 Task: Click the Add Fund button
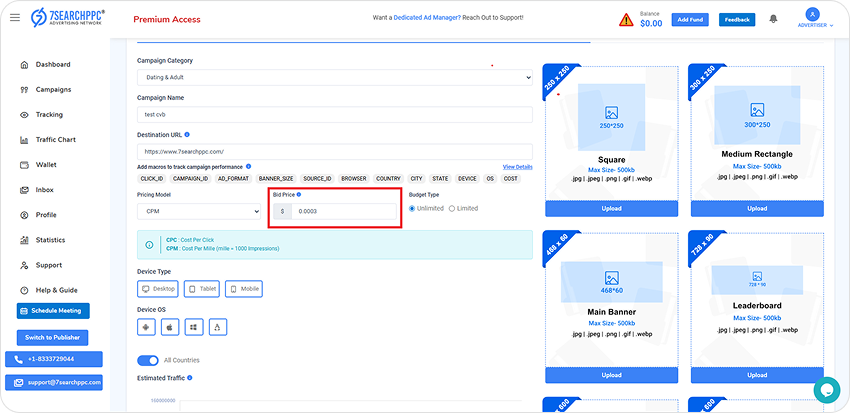(690, 20)
